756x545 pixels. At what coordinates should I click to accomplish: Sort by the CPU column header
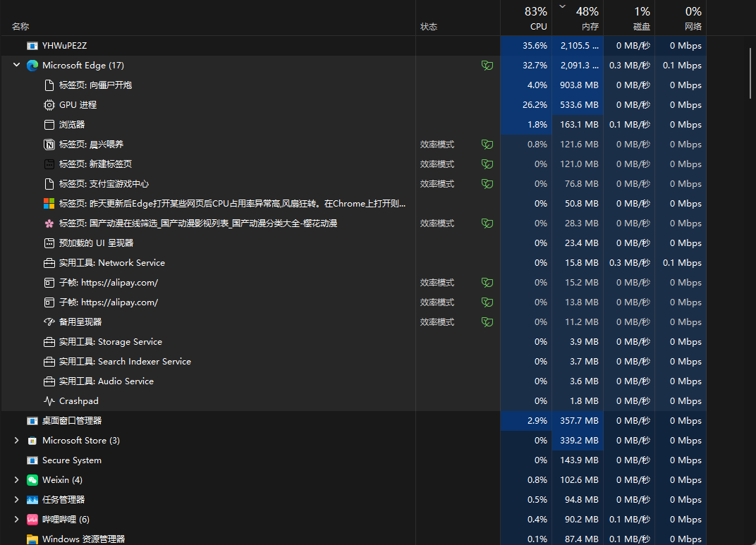[526, 18]
